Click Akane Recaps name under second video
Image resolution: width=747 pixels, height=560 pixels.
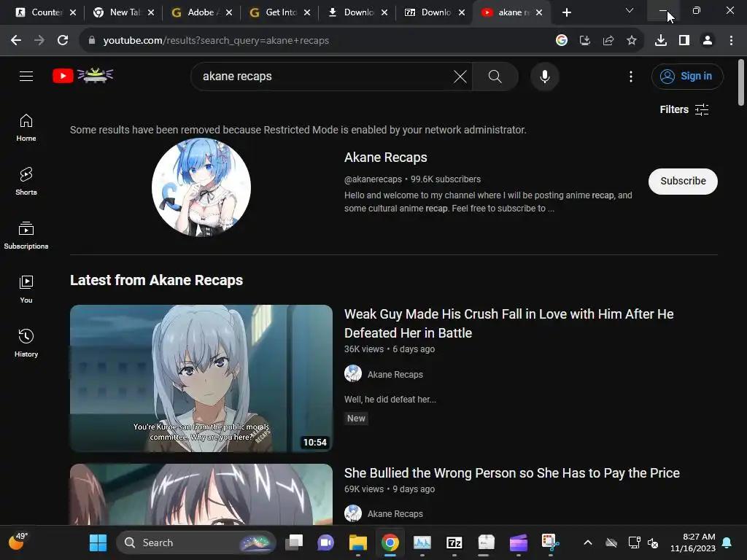395,514
